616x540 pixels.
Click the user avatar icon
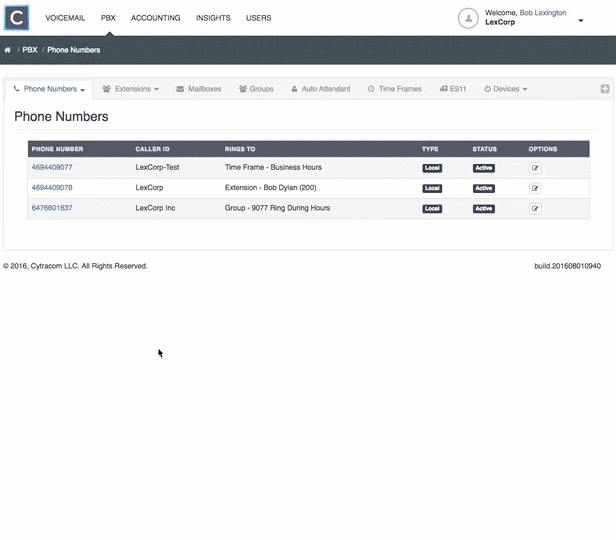468,18
